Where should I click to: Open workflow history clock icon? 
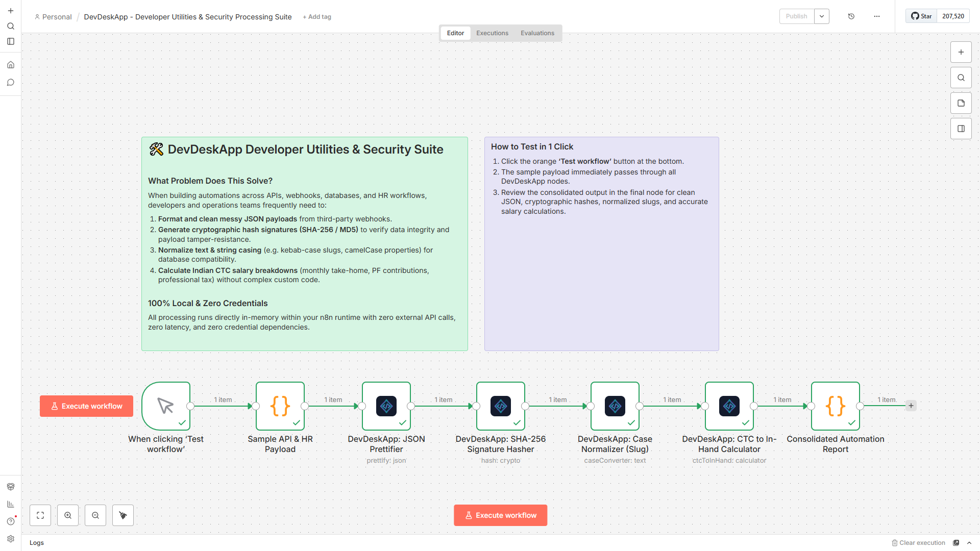click(851, 16)
